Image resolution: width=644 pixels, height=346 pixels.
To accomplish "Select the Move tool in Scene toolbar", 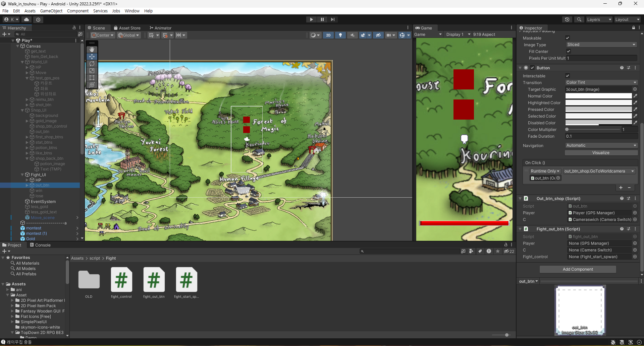I will 92,57.
